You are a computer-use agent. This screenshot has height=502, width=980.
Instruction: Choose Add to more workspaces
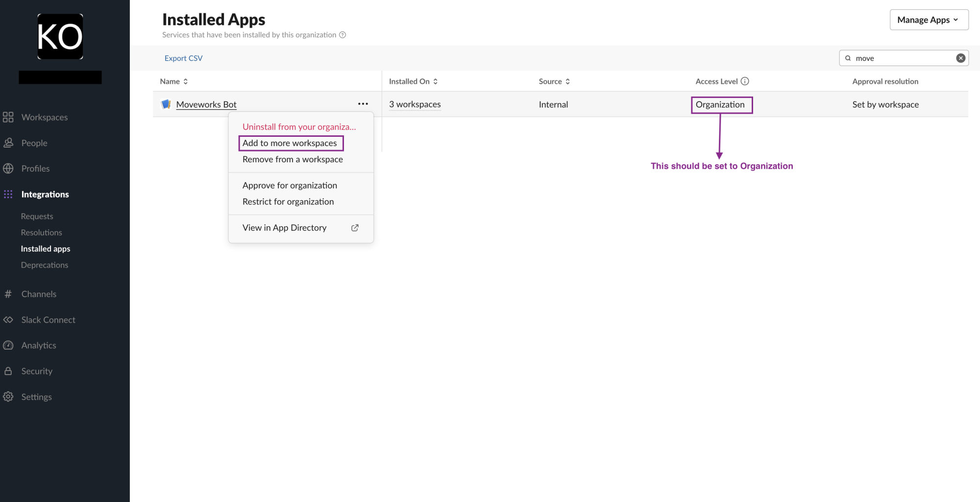click(290, 143)
